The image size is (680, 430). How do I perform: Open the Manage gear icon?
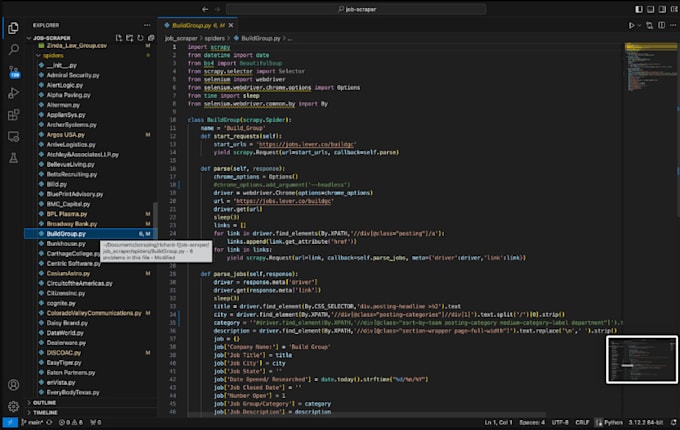point(13,406)
